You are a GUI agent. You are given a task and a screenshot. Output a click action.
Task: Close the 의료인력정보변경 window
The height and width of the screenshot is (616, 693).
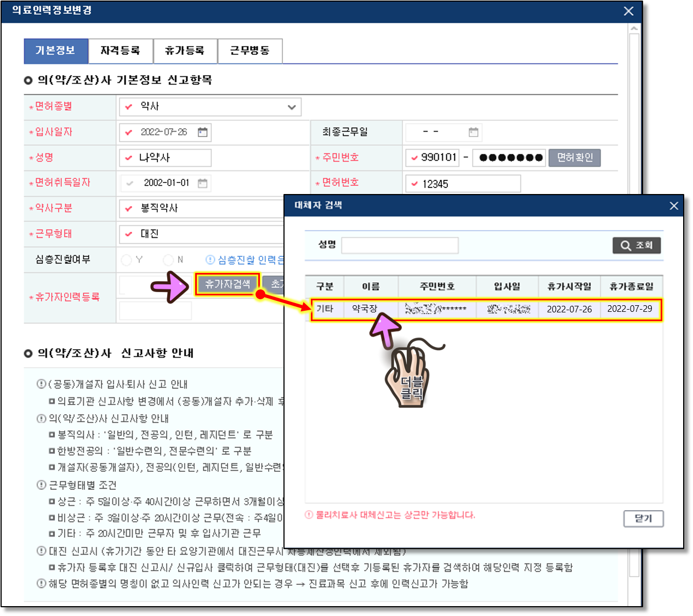tap(628, 11)
